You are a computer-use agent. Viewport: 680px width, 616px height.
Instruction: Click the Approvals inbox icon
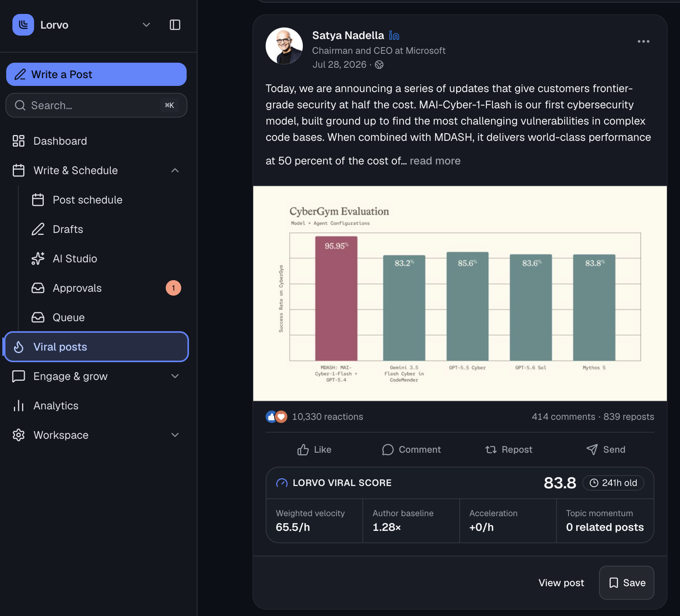point(38,288)
